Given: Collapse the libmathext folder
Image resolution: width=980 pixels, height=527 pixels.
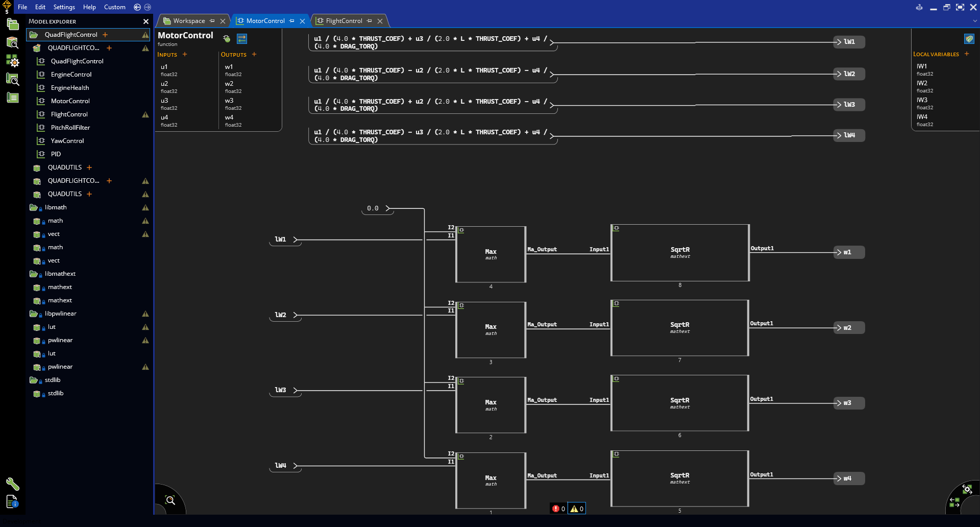Looking at the screenshot, I should [34, 274].
